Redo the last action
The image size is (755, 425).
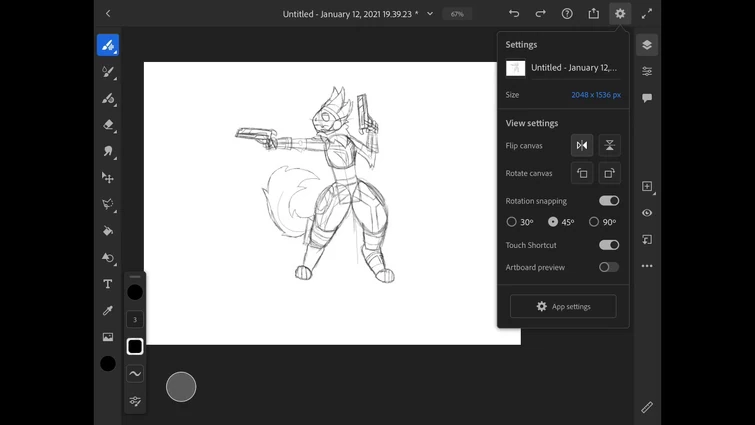540,13
